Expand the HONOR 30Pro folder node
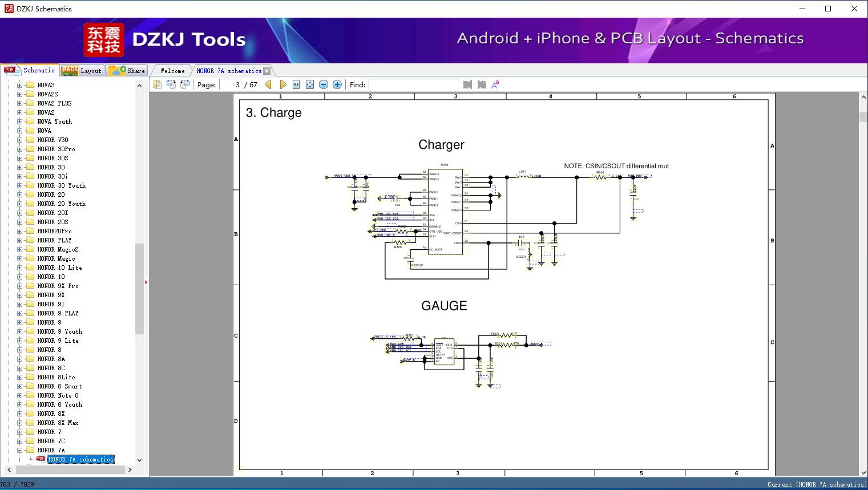The width and height of the screenshot is (868, 490). (x=20, y=149)
